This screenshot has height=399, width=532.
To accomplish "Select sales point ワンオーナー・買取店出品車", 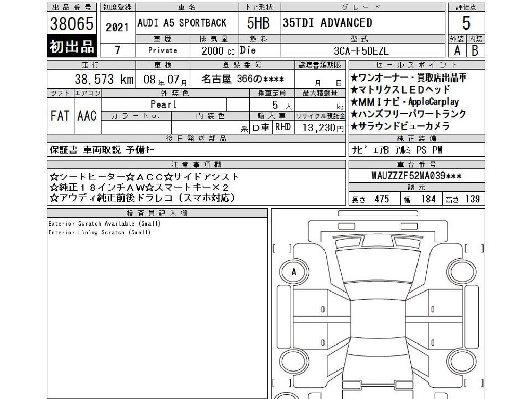I will click(x=409, y=78).
